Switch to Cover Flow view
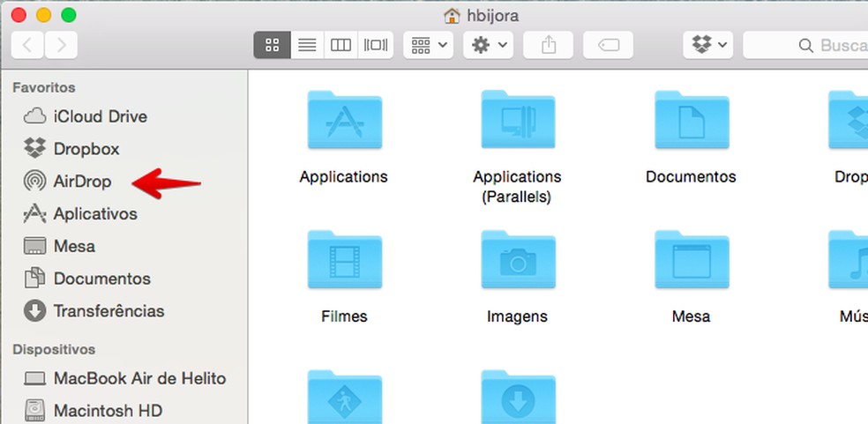Screen dimensions: 868x424 pyautogui.click(x=376, y=45)
